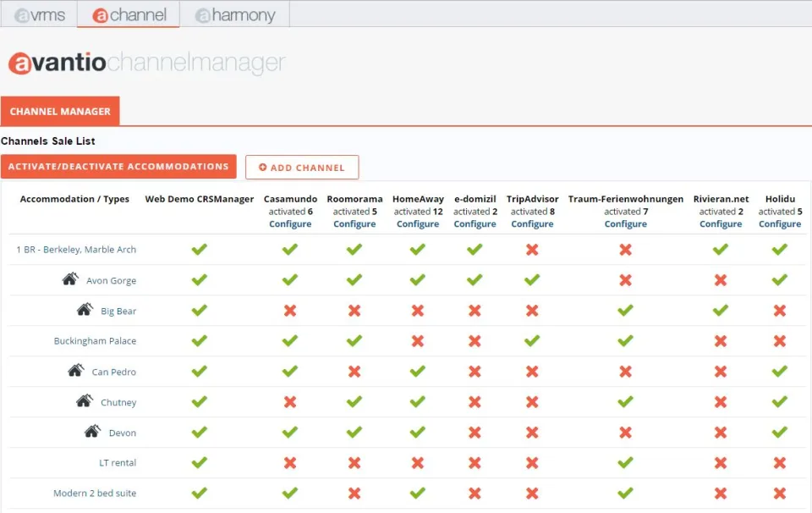Toggle Traum-Ferienwohnungen checkmark for LT rental
The image size is (812, 513).
[x=626, y=462]
